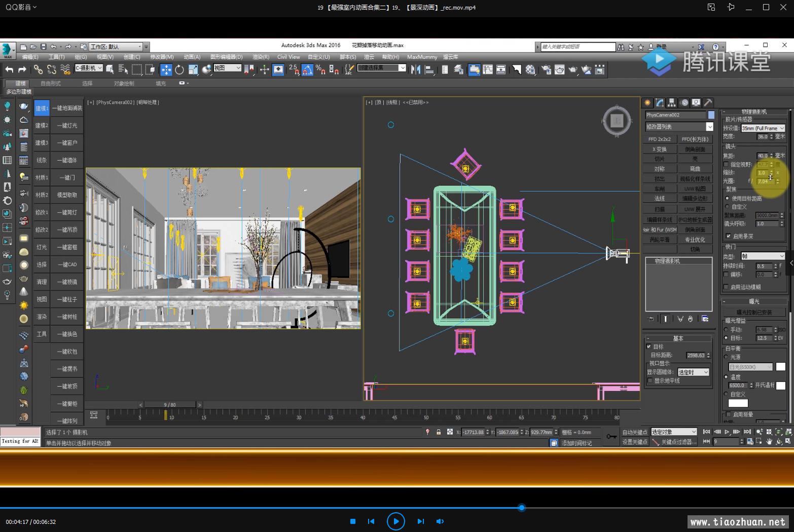
Task: Toggle 目标 checkbox in 基本 rollout
Action: (x=649, y=347)
